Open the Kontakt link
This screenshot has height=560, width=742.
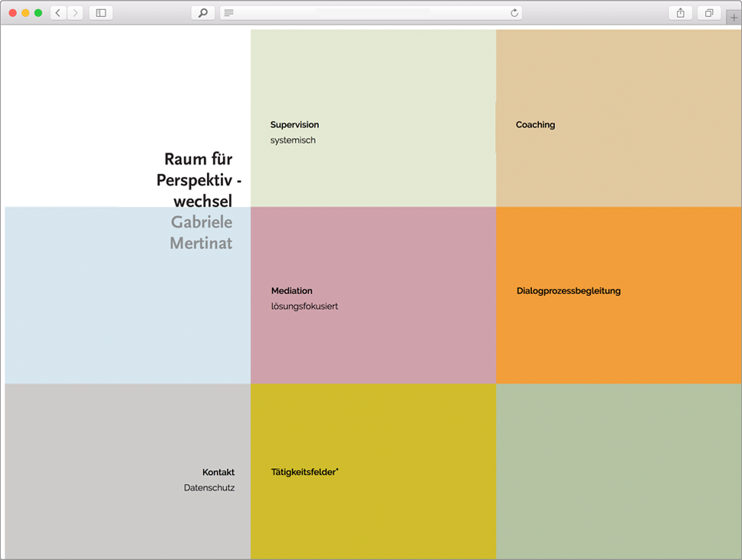[x=218, y=472]
